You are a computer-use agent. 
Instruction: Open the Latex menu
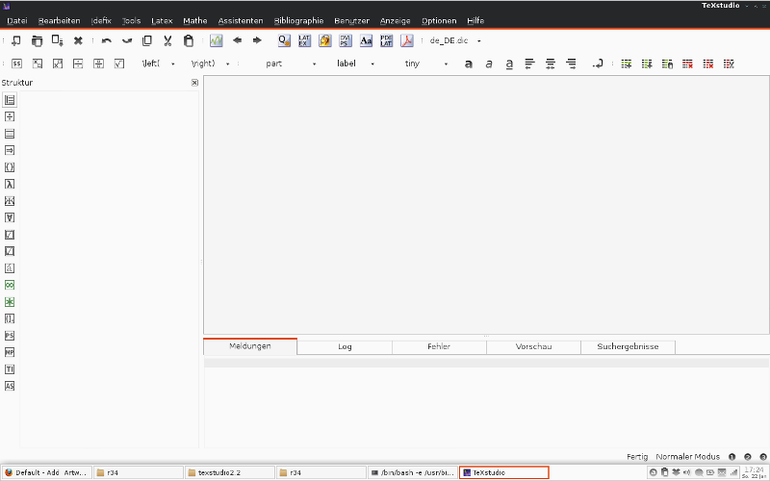pyautogui.click(x=162, y=21)
